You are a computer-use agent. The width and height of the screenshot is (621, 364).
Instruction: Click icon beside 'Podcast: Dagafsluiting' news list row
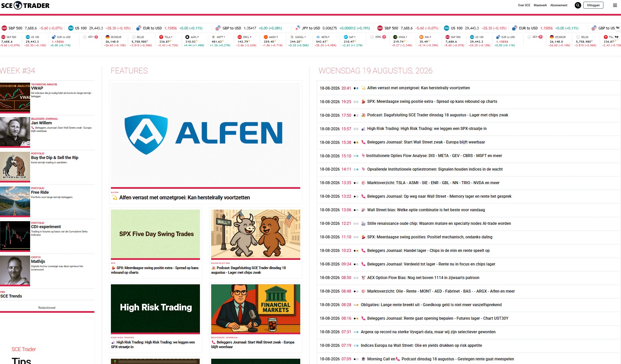363,115
